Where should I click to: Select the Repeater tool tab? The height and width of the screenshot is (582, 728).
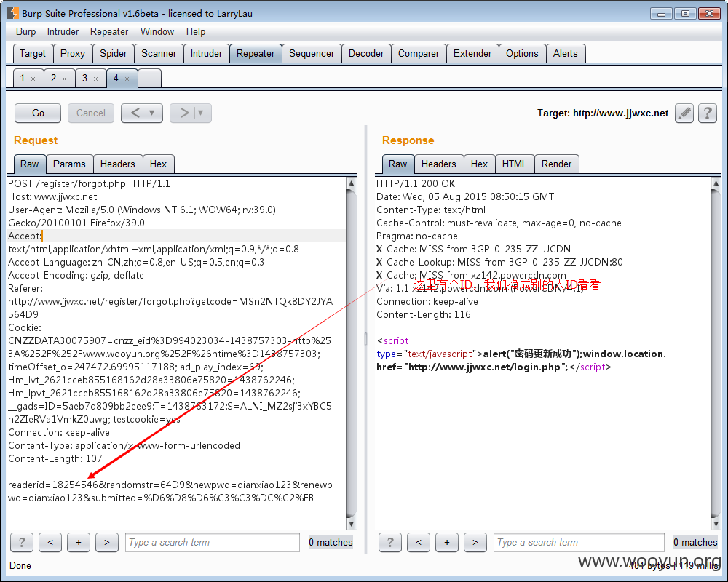256,53
